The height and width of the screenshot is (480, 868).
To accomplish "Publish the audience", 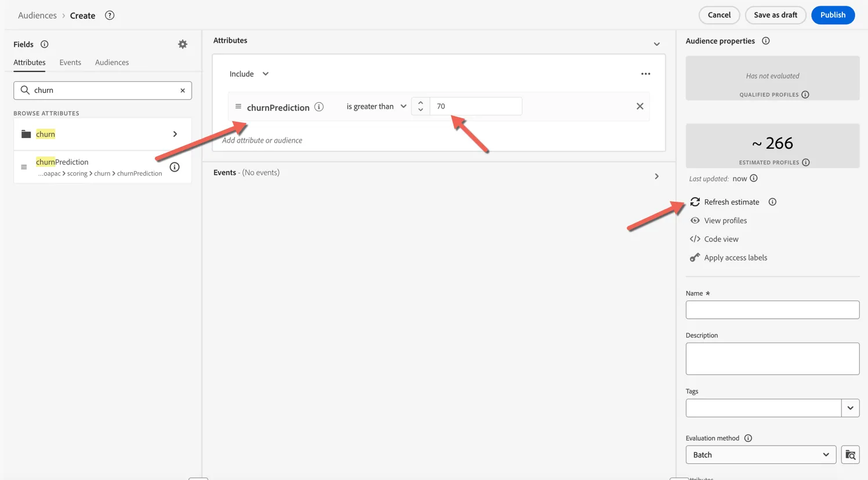I will click(833, 15).
